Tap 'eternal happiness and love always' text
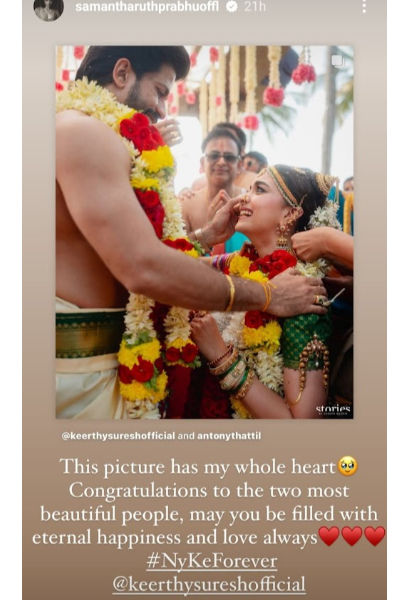This screenshot has width=400, height=600. [175, 537]
